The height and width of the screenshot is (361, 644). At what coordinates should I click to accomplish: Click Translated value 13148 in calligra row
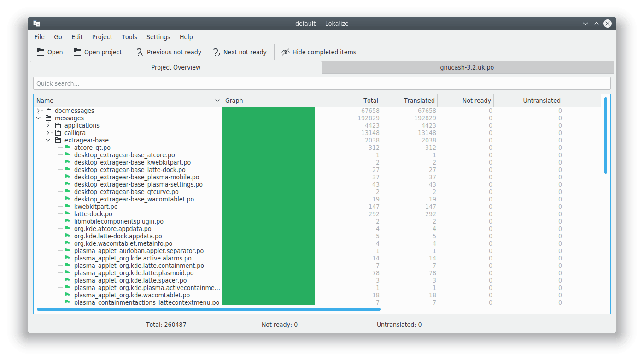coord(426,133)
